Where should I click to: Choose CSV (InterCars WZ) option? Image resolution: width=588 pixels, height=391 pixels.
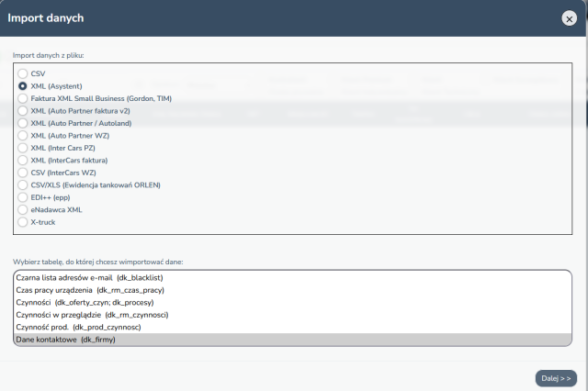pyautogui.click(x=22, y=173)
